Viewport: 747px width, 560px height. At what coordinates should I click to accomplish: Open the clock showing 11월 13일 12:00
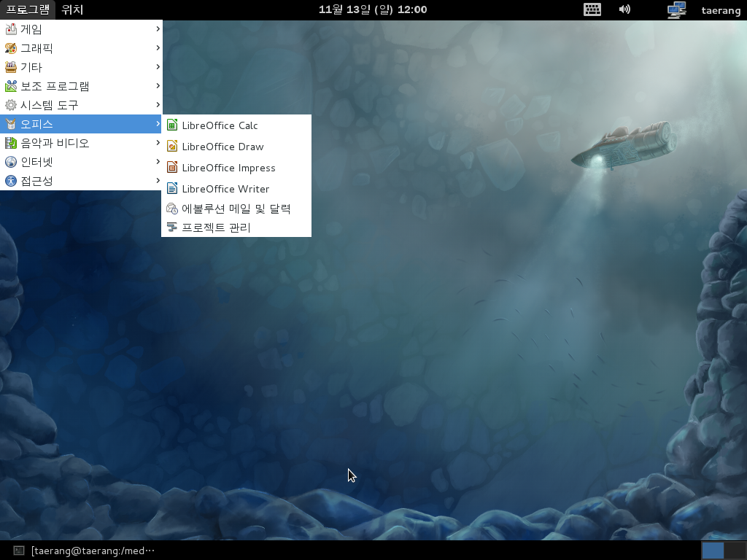tap(373, 9)
